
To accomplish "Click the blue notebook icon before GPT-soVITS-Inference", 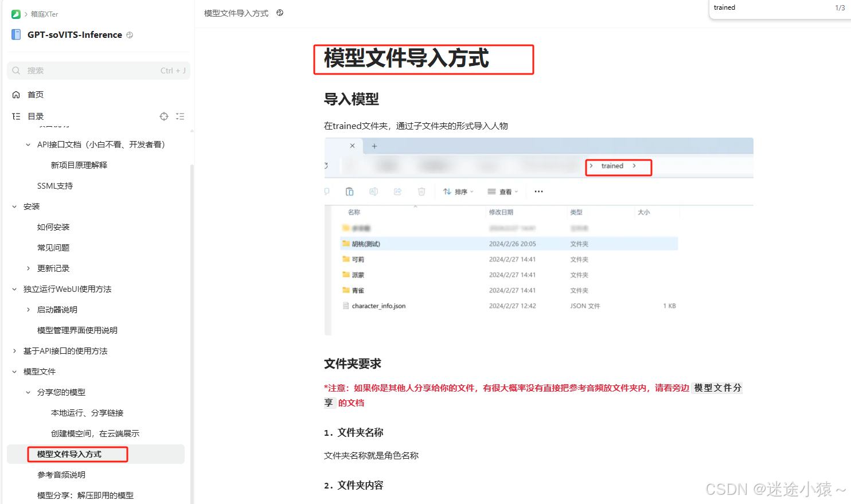I will coord(15,34).
